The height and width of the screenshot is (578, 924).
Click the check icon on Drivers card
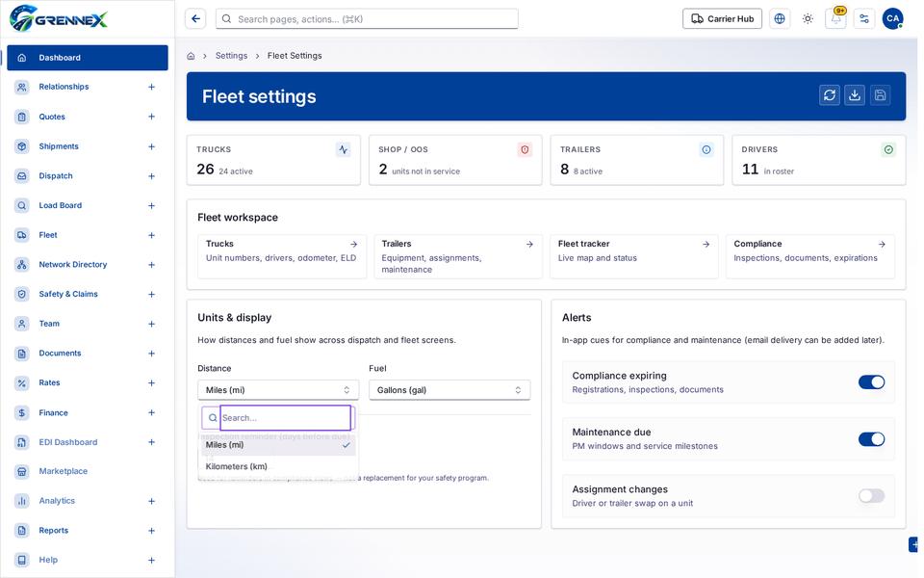coord(888,150)
